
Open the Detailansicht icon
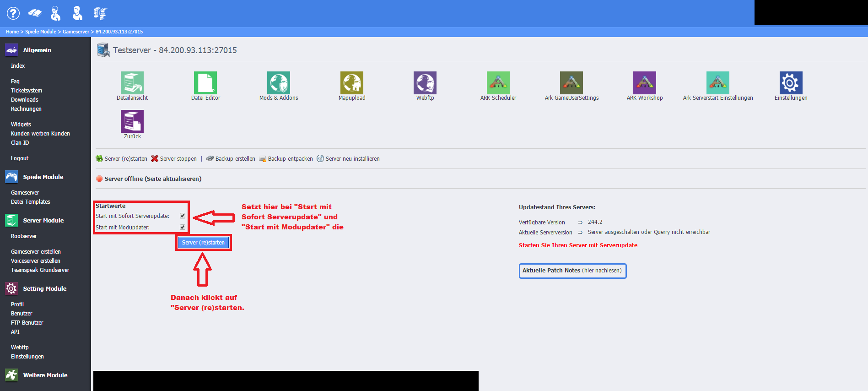[x=132, y=83]
